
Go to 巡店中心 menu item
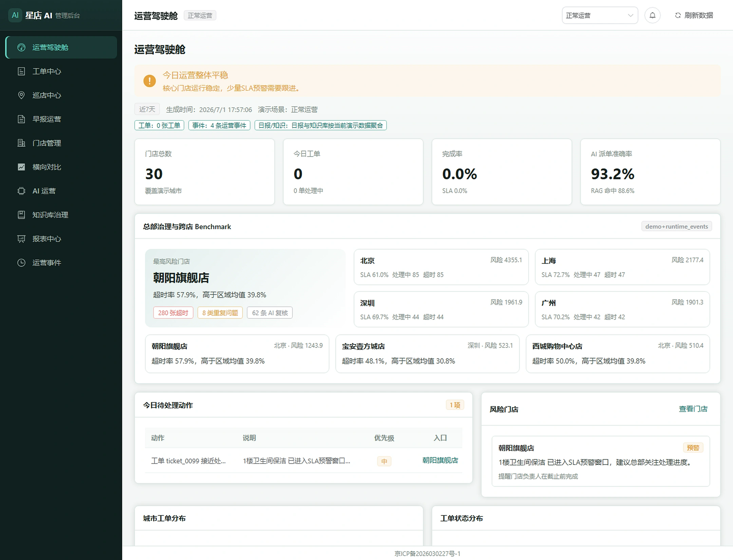tap(61, 95)
